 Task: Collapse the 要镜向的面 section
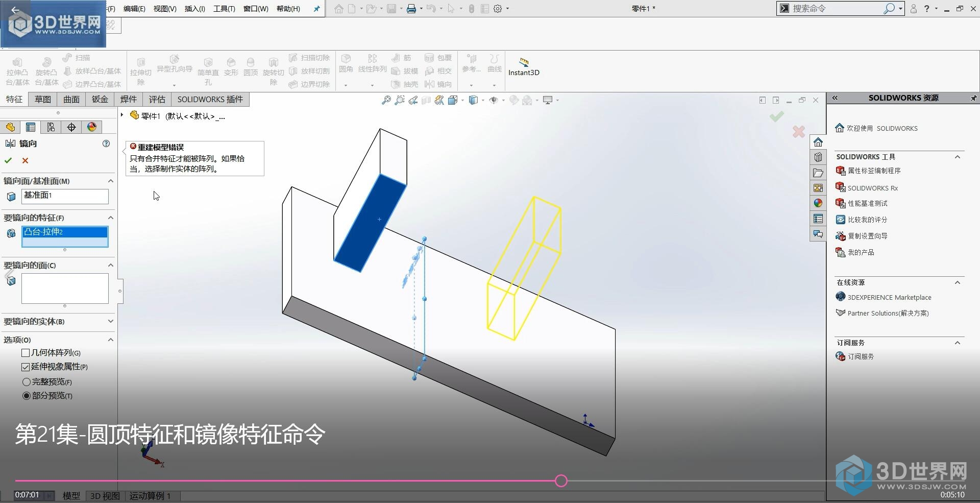[110, 265]
